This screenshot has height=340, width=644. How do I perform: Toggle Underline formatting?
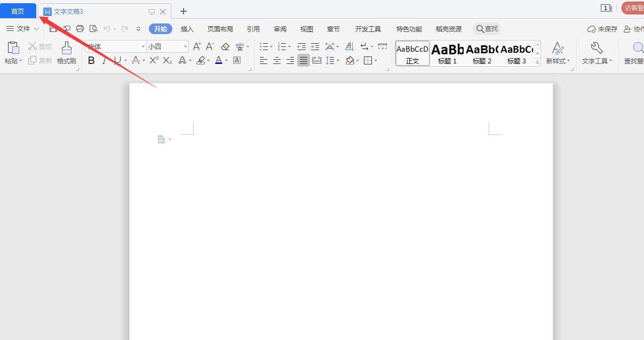point(117,61)
